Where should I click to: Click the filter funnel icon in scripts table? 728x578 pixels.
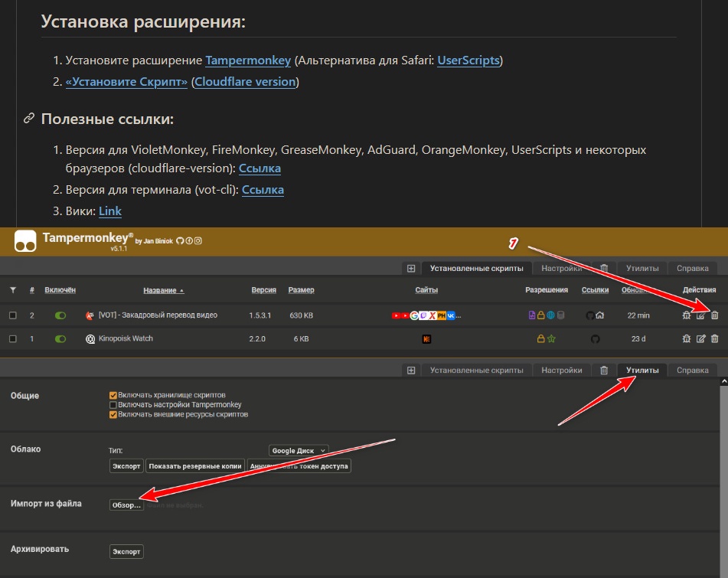pos(13,290)
